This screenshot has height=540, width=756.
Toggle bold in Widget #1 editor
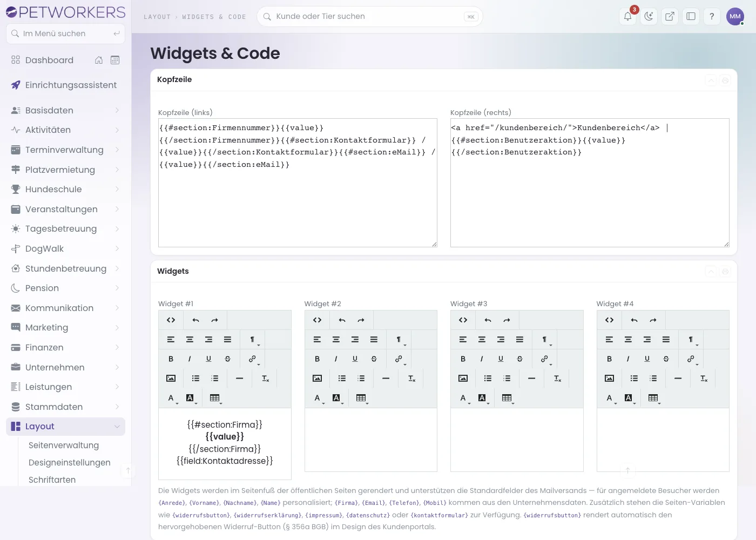171,359
